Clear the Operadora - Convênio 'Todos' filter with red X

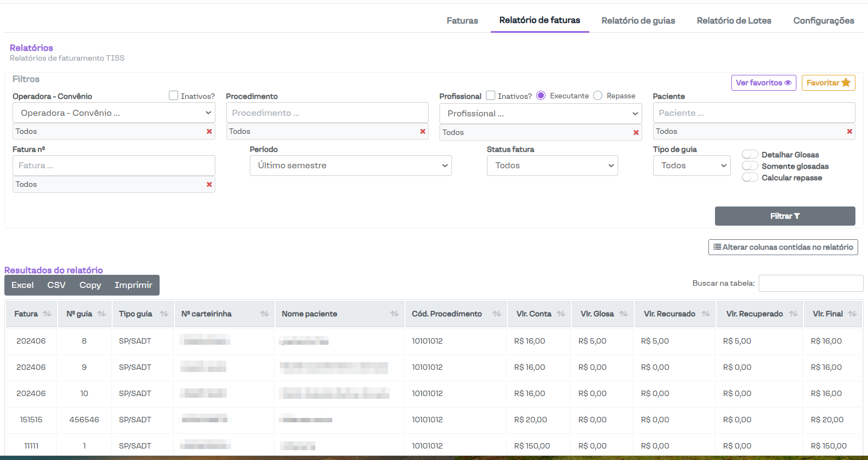click(x=209, y=132)
